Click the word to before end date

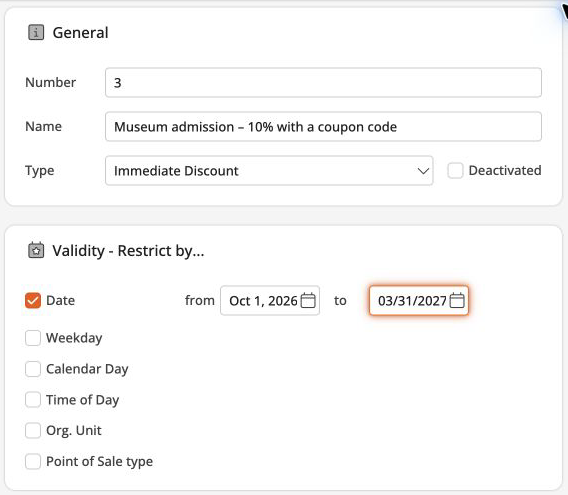coord(340,301)
